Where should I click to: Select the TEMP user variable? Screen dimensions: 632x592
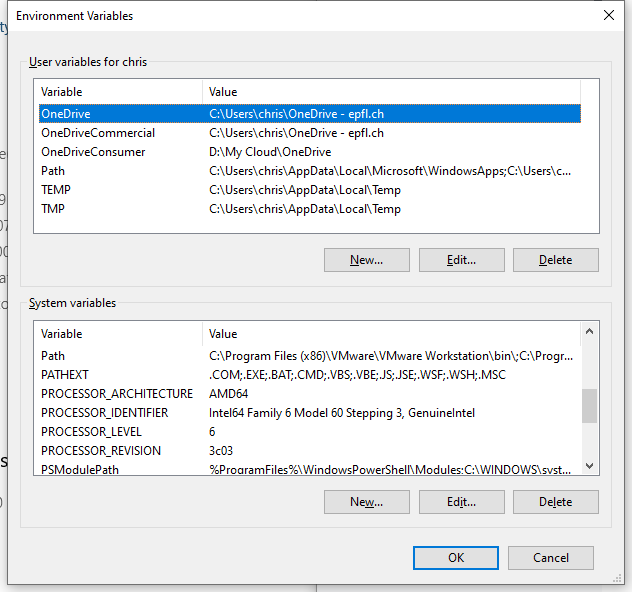(x=56, y=190)
